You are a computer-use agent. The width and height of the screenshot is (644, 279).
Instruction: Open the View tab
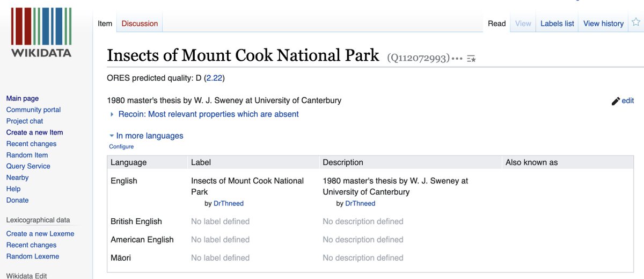click(x=523, y=23)
